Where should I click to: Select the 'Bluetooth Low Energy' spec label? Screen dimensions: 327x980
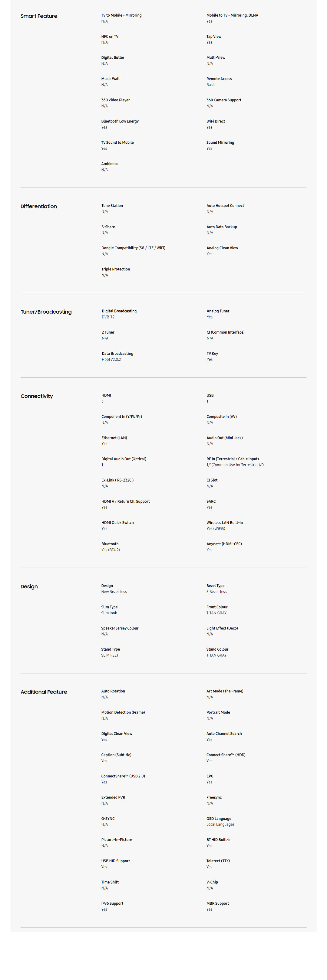(x=120, y=121)
